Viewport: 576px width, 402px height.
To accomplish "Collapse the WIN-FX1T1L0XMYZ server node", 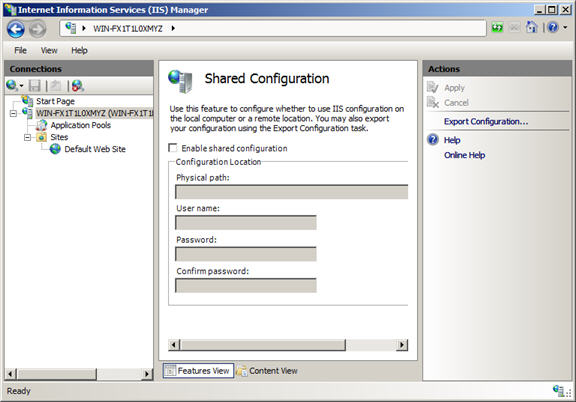I will [x=13, y=113].
